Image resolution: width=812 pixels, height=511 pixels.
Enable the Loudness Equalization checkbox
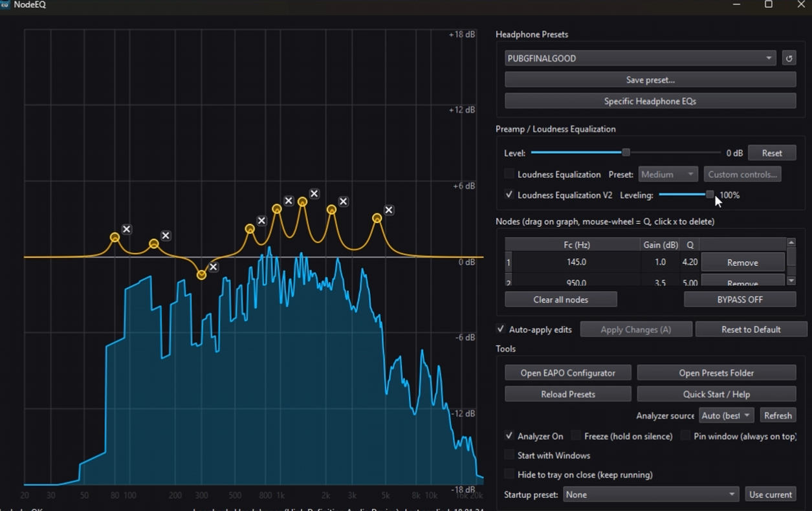pos(509,174)
